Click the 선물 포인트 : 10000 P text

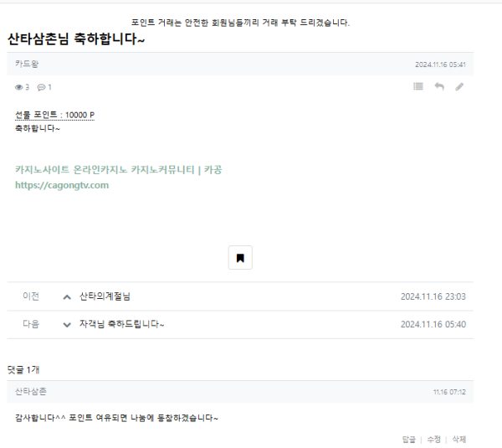coord(54,115)
